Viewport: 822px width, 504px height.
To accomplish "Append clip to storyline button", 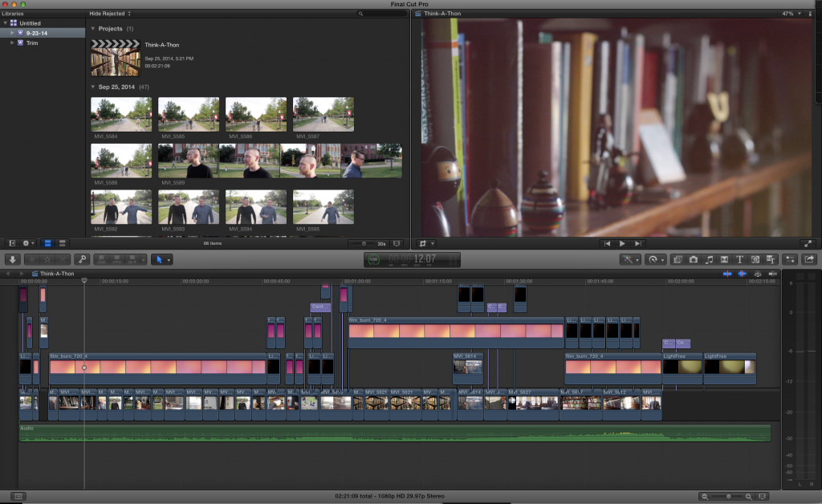I will click(x=132, y=259).
